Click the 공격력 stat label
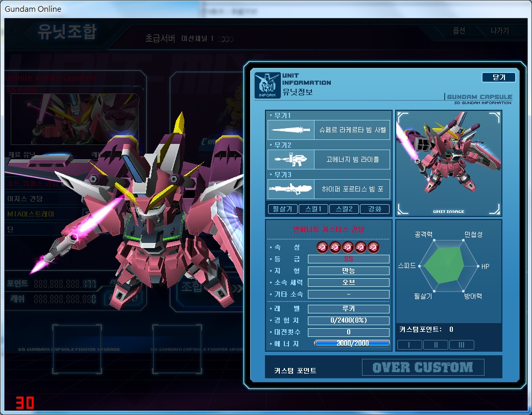The height and width of the screenshot is (415, 532). click(423, 234)
